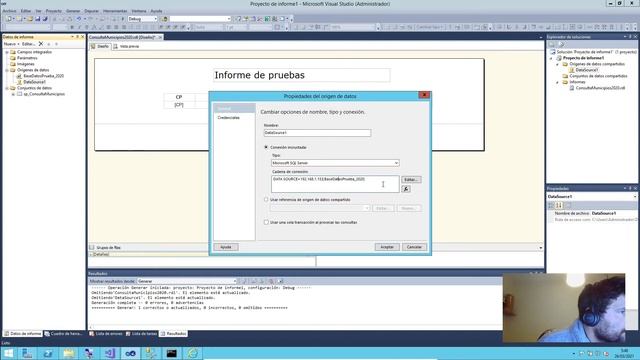Open the Nuevo dropdown in Datos de informe
Image resolution: width=640 pixels, height=360 pixels.
[x=11, y=44]
